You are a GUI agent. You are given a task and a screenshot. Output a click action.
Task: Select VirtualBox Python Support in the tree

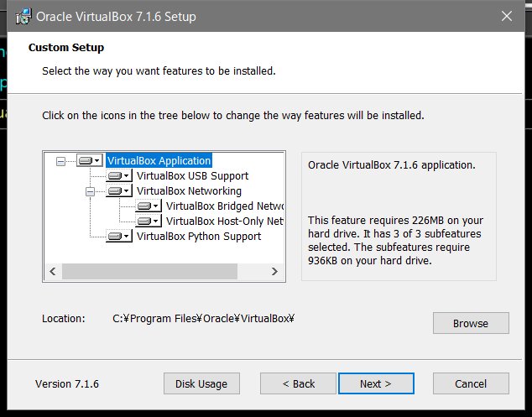point(199,236)
